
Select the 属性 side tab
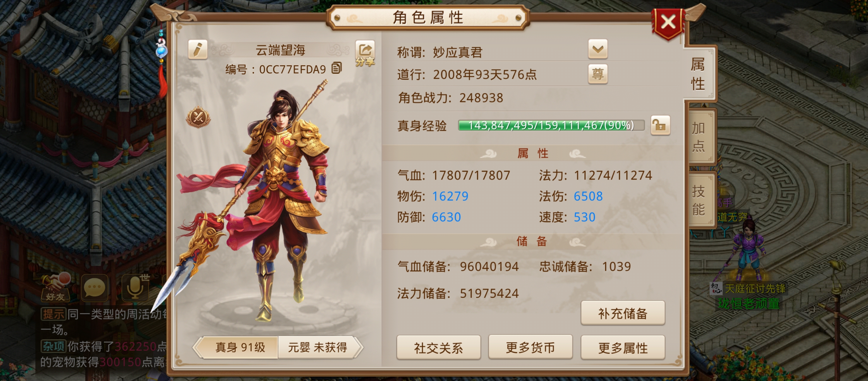(698, 73)
